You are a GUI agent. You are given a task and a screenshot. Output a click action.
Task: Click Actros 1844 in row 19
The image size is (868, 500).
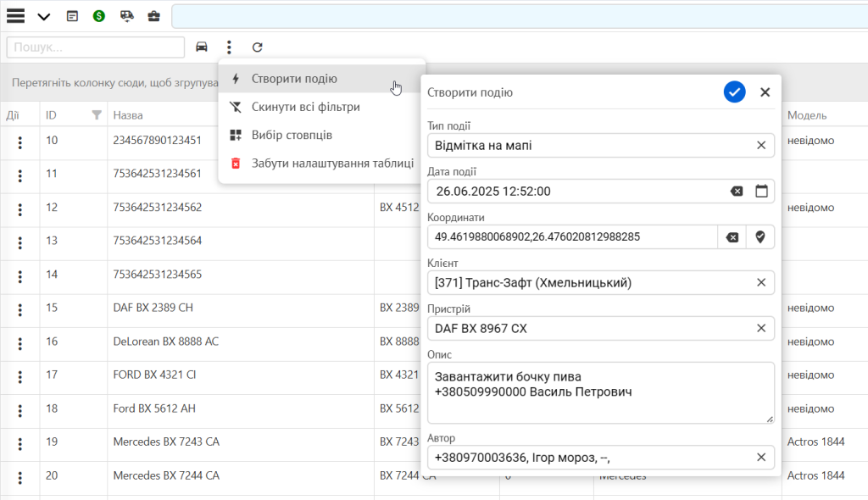pyautogui.click(x=815, y=442)
